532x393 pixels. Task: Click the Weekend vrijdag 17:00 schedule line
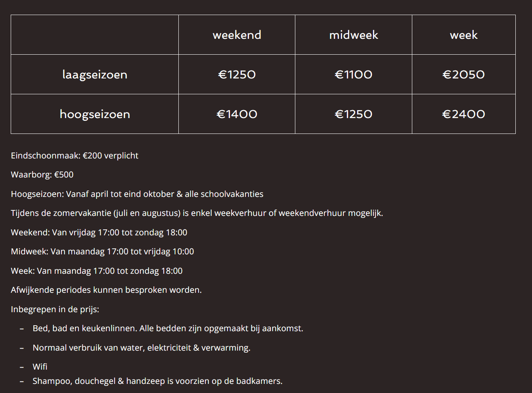pyautogui.click(x=99, y=233)
